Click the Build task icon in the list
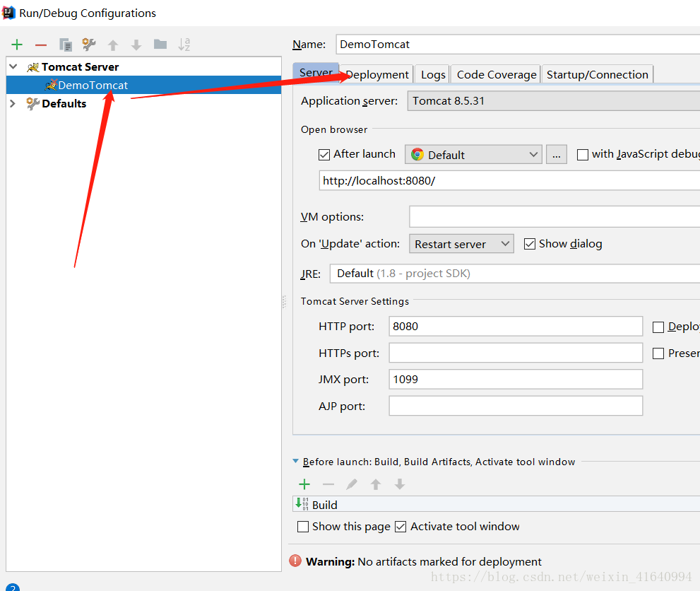The width and height of the screenshot is (700, 591). click(x=302, y=504)
